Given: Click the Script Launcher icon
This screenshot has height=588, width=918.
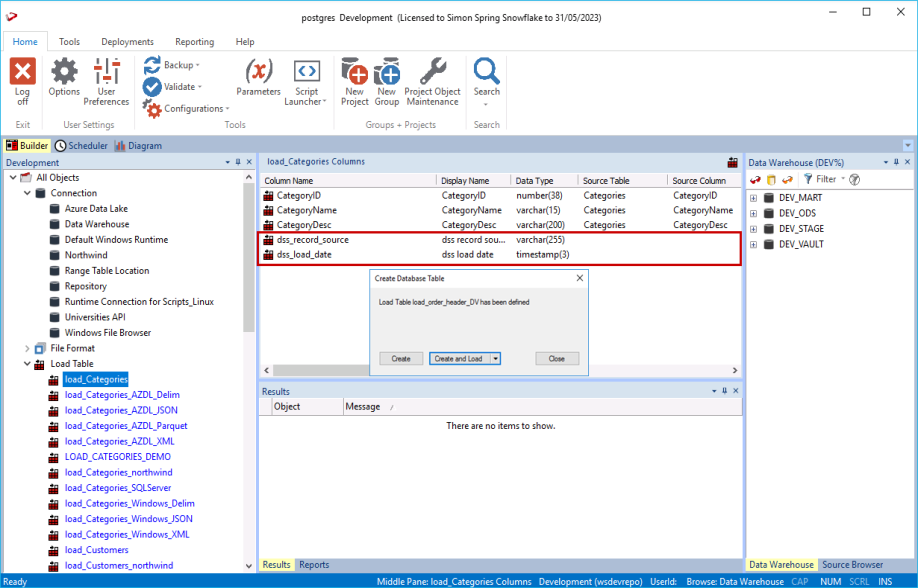Looking at the screenshot, I should (306, 71).
